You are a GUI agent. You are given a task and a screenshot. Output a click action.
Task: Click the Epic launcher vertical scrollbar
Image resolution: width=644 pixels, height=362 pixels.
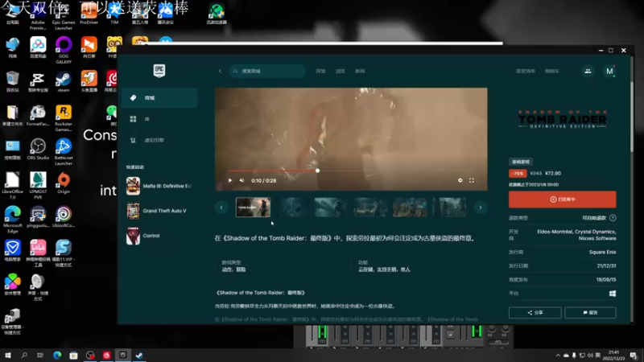(632, 117)
